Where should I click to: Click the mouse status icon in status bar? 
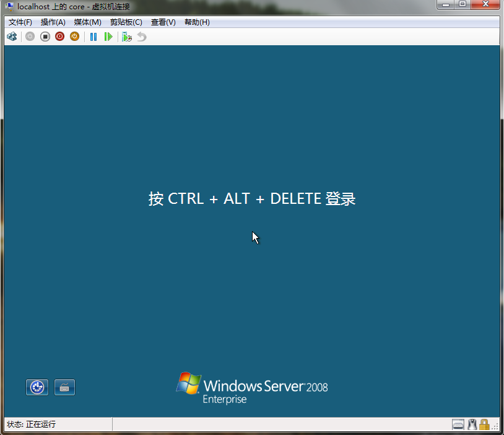coord(472,424)
